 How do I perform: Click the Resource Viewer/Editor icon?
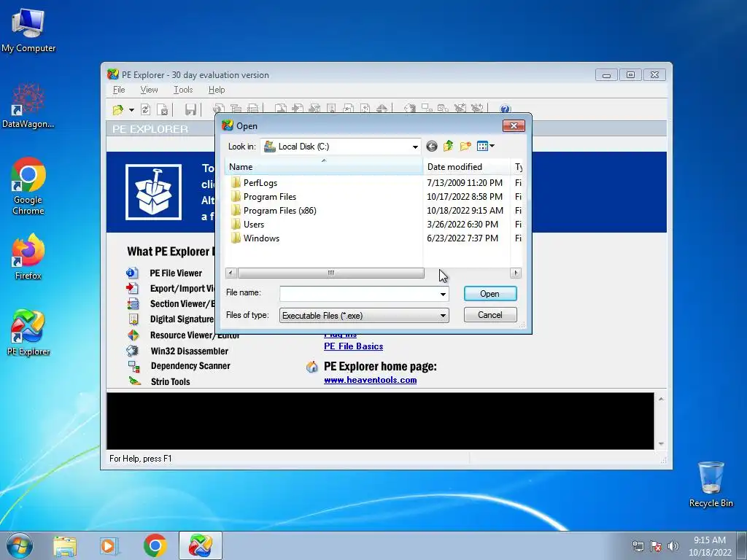click(x=133, y=335)
